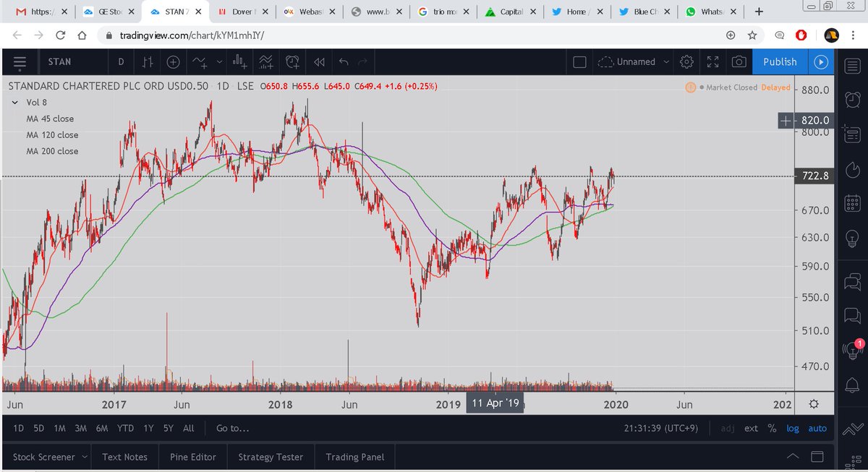Open the financials bar chart icon
Image resolution: width=868 pixels, height=472 pixels.
coord(240,62)
